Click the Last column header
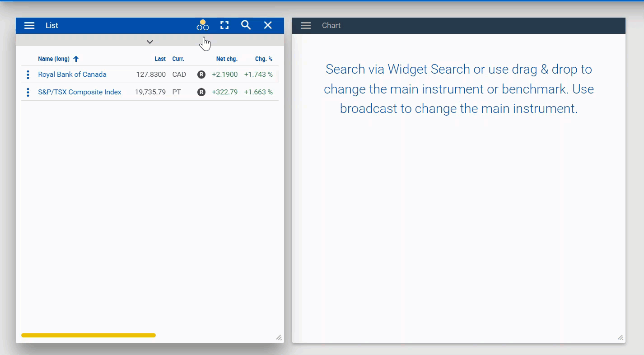The height and width of the screenshot is (355, 644). [160, 59]
